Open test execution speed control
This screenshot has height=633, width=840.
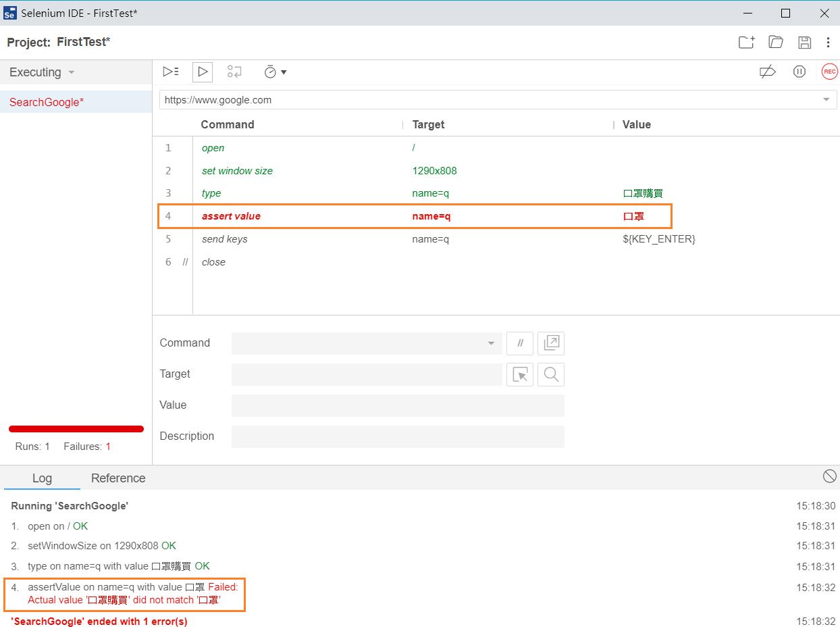pyautogui.click(x=275, y=72)
